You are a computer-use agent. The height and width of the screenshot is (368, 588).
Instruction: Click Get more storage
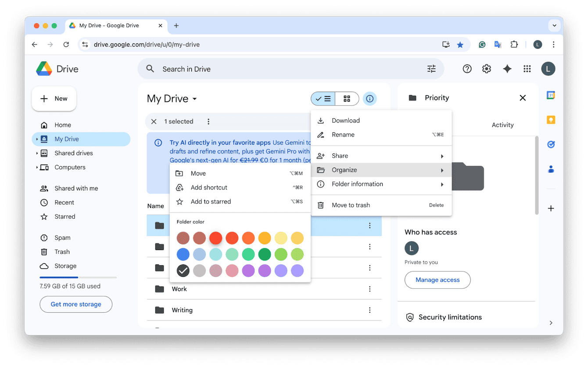pos(75,304)
